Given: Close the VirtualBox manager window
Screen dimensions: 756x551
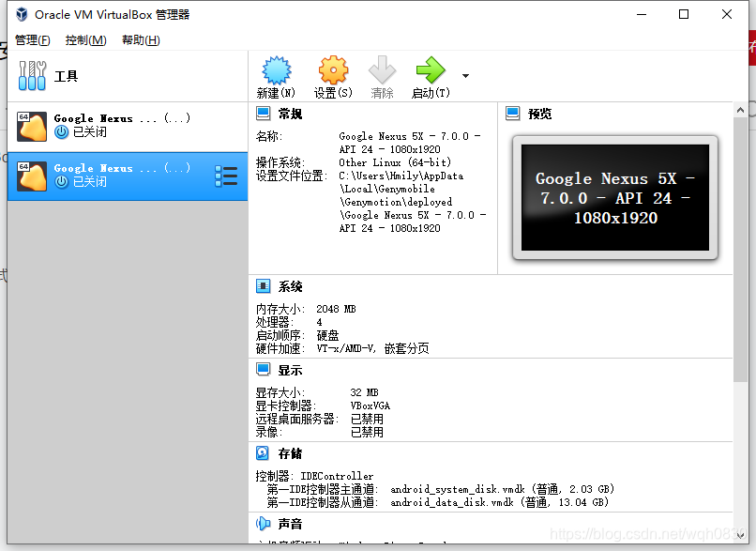Looking at the screenshot, I should [x=727, y=14].
